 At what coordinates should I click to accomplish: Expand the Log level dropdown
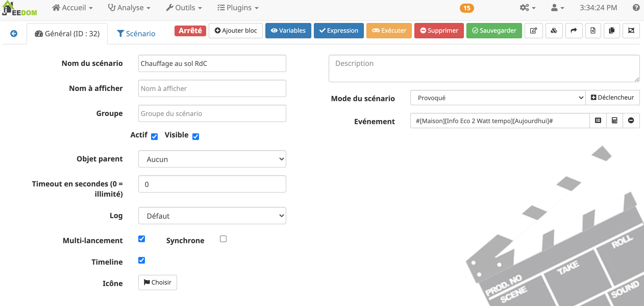(212, 216)
